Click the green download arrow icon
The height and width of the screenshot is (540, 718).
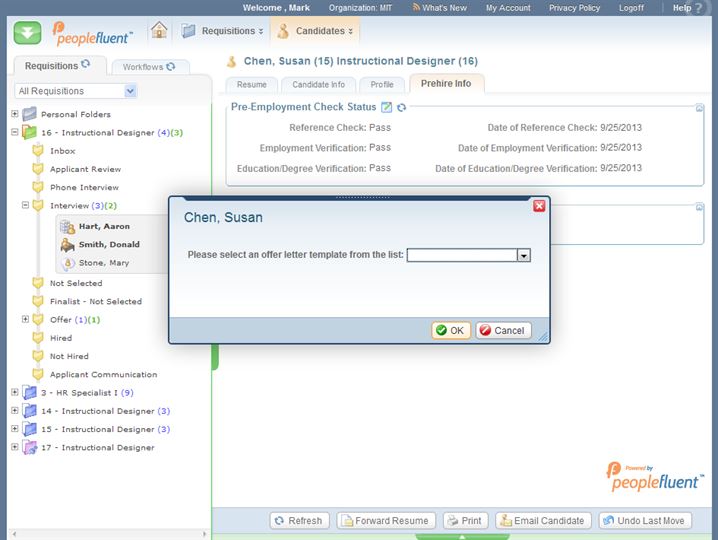[27, 32]
